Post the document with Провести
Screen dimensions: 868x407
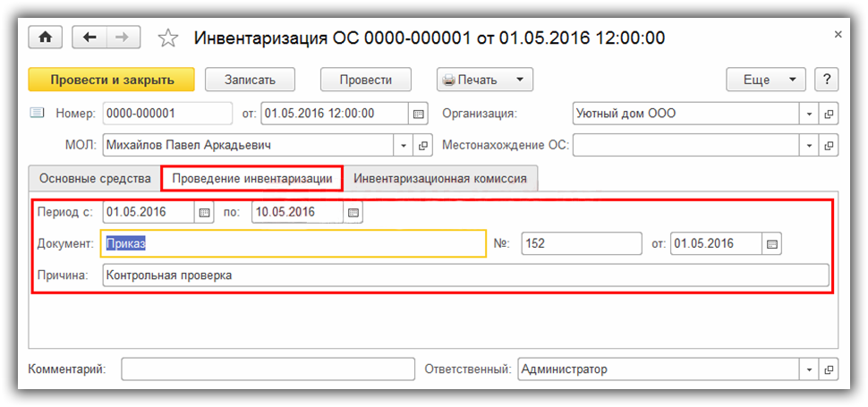coord(365,80)
